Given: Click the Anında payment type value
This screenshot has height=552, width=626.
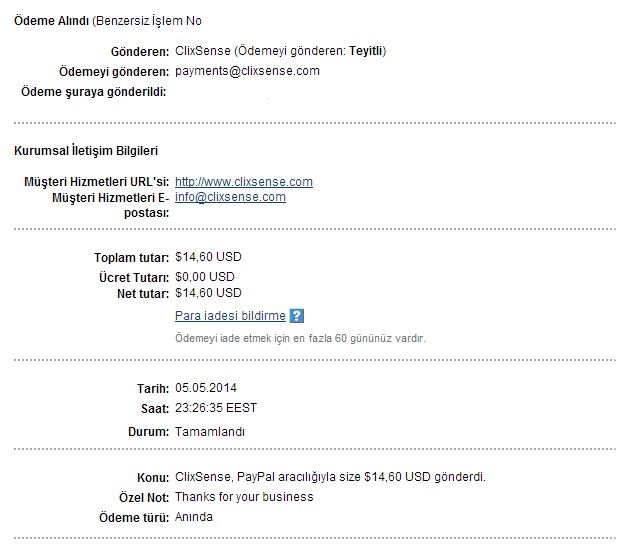Looking at the screenshot, I should 194,517.
